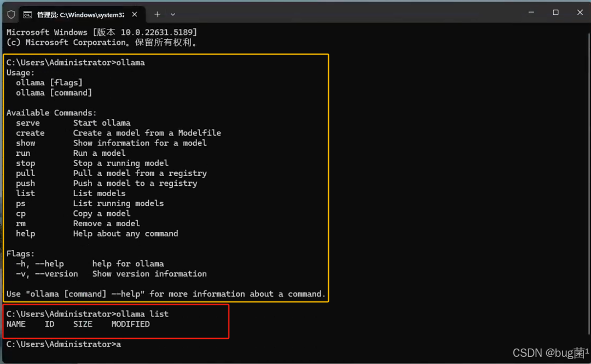
Task: Click the 'show' command name
Action: click(25, 143)
